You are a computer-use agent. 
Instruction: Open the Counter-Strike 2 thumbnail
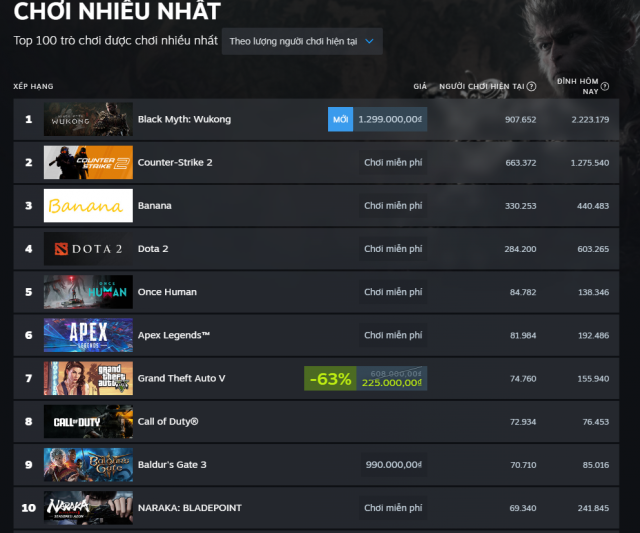pyautogui.click(x=88, y=162)
